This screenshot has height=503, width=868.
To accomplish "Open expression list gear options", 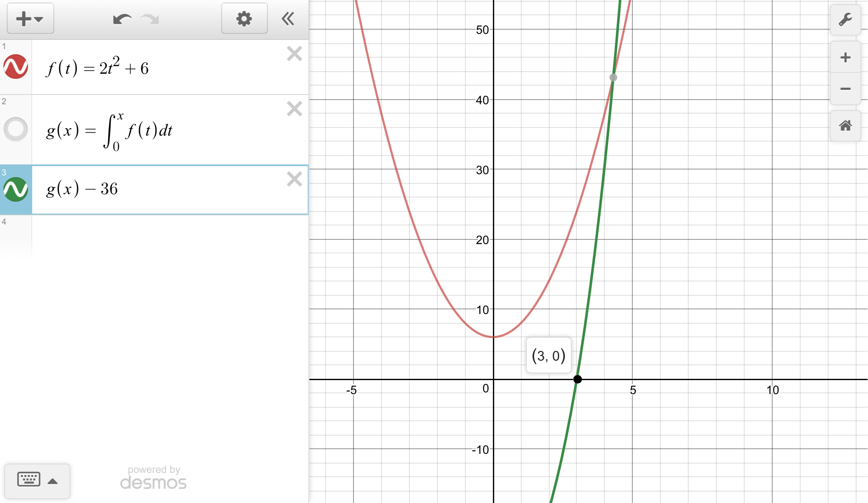I will pyautogui.click(x=244, y=19).
